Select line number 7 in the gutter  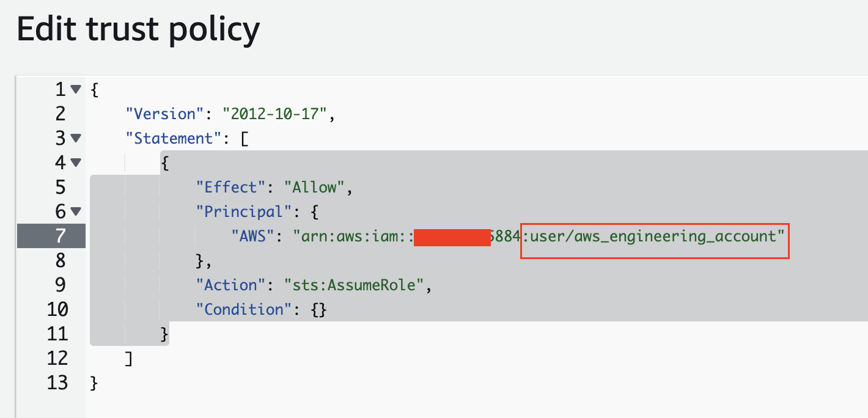(x=60, y=236)
